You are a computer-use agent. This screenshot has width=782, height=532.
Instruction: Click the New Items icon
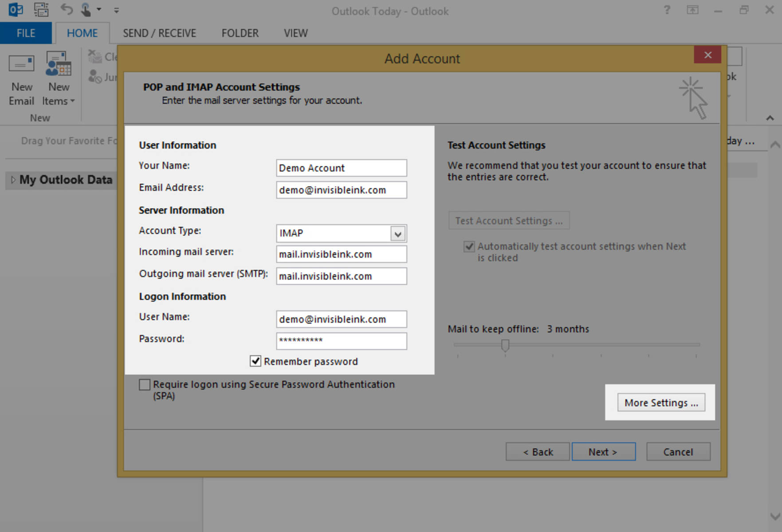click(59, 64)
